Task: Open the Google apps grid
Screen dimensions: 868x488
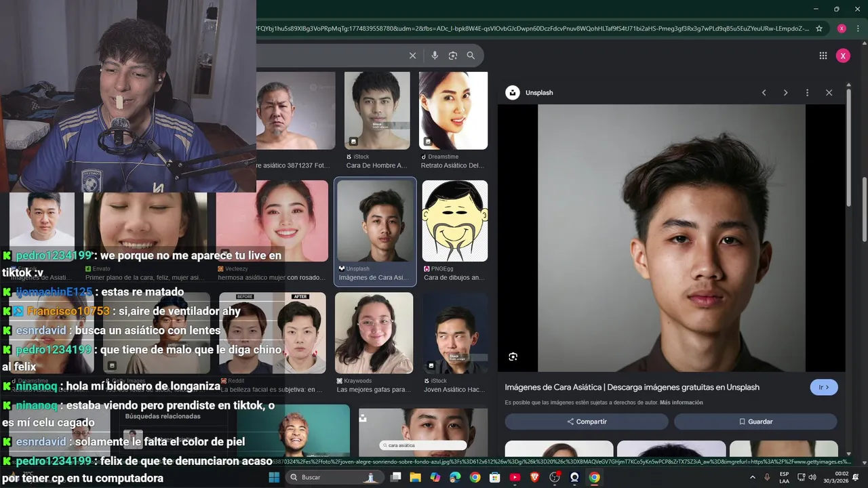Action: pos(823,56)
